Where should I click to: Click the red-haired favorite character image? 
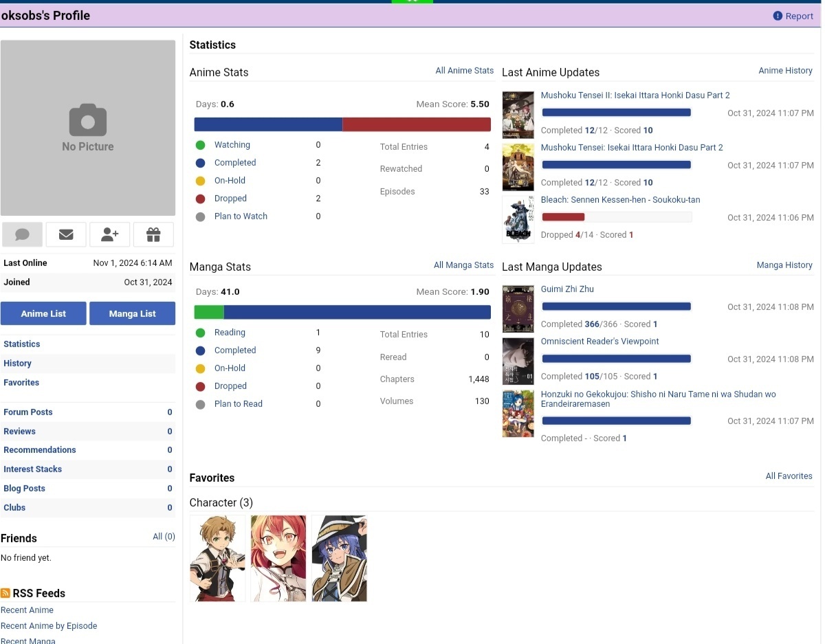[x=278, y=558]
